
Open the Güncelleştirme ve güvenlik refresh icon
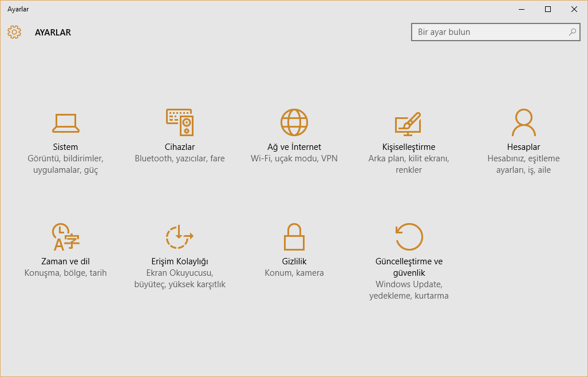click(x=409, y=237)
